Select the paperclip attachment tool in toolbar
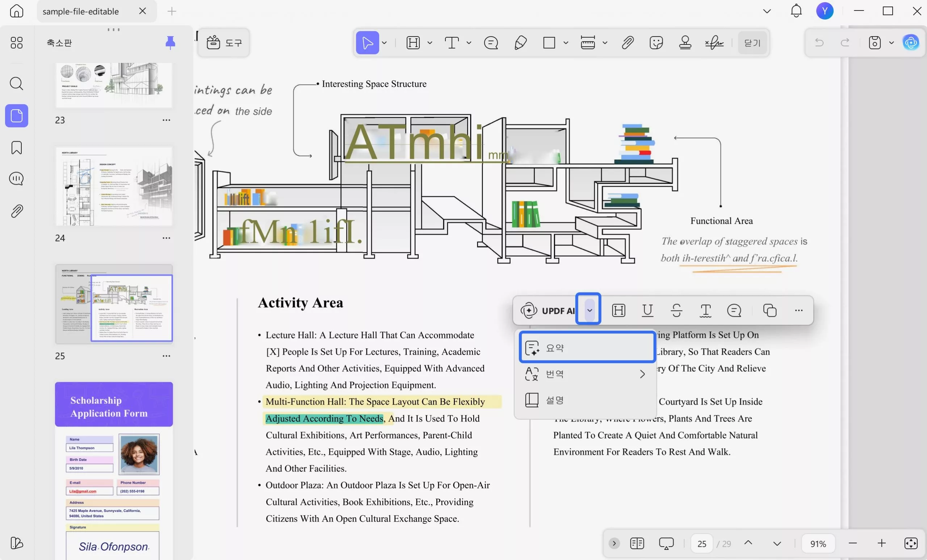Screen dimensions: 927x560 tap(628, 42)
